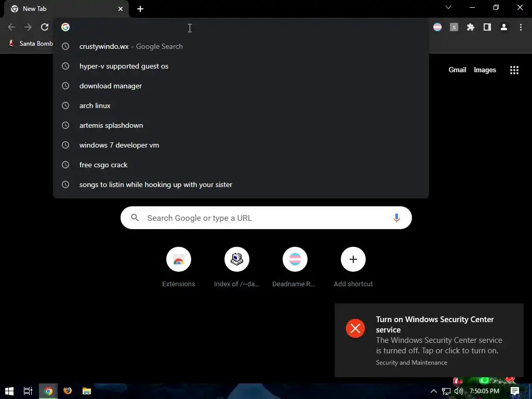Open the volume tray icon
This screenshot has width=532, height=399.
pyautogui.click(x=459, y=391)
